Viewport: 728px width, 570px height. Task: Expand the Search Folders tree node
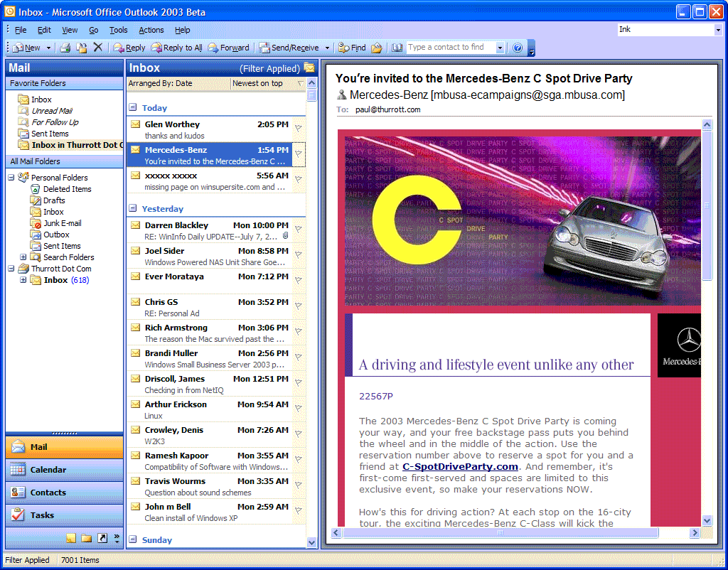23,257
